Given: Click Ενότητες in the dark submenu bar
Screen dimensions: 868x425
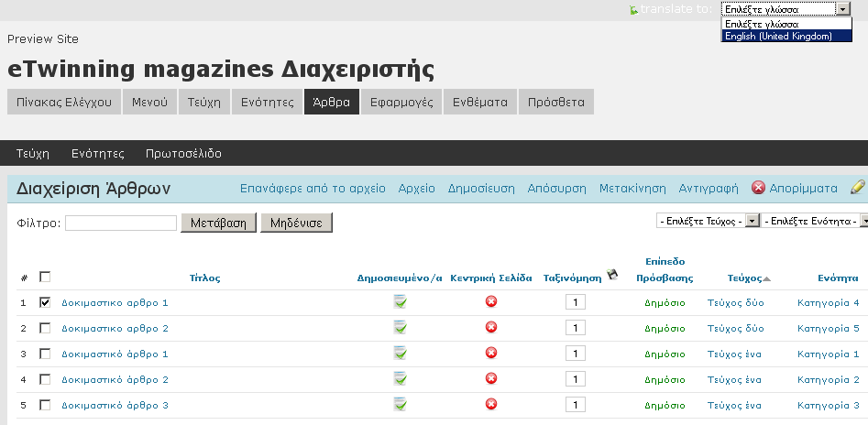Looking at the screenshot, I should click(x=98, y=153).
